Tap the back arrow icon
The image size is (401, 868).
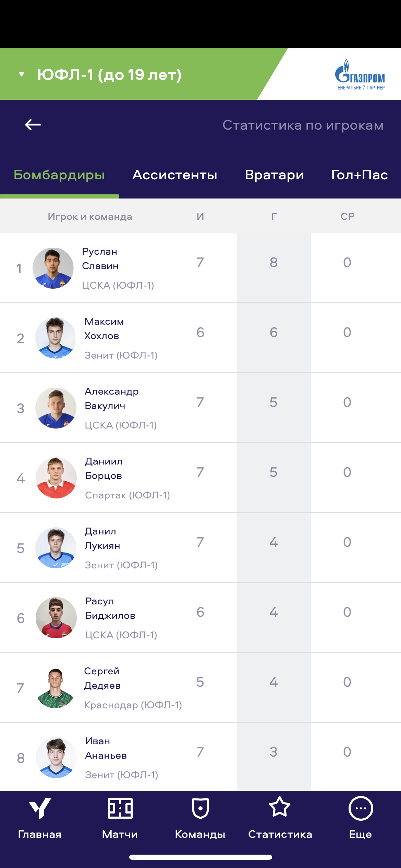tap(33, 125)
